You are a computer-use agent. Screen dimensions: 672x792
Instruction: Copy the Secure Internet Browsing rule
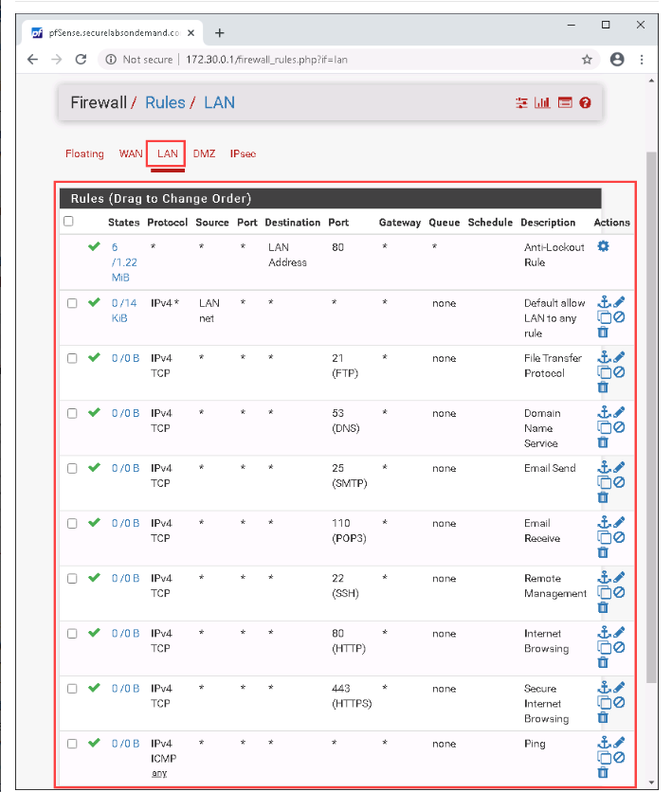click(605, 703)
